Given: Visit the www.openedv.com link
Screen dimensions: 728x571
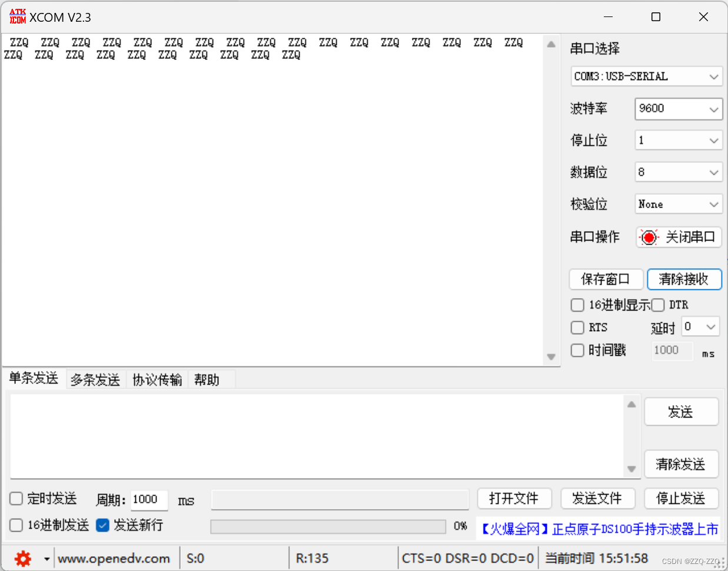Looking at the screenshot, I should point(115,557).
